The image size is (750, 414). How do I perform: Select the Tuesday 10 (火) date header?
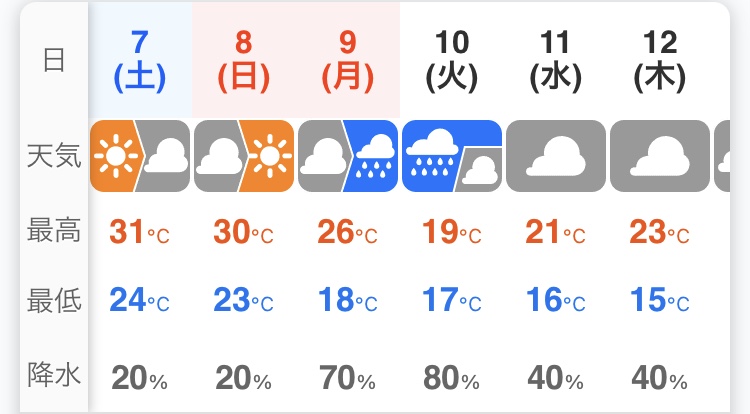pyautogui.click(x=452, y=60)
